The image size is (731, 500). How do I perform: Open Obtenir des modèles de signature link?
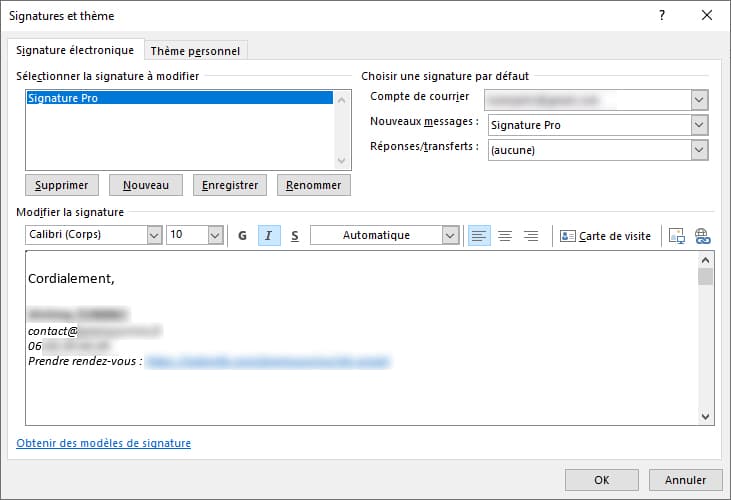pyautogui.click(x=103, y=443)
